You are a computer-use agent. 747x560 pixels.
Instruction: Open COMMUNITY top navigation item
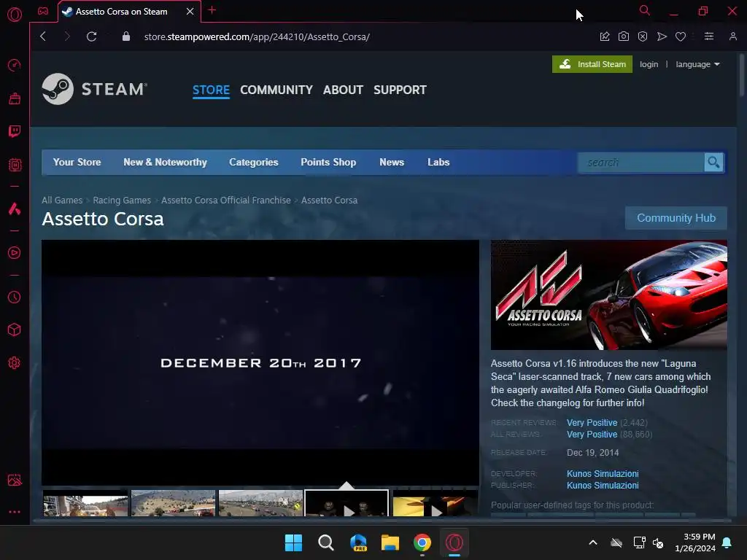[276, 90]
